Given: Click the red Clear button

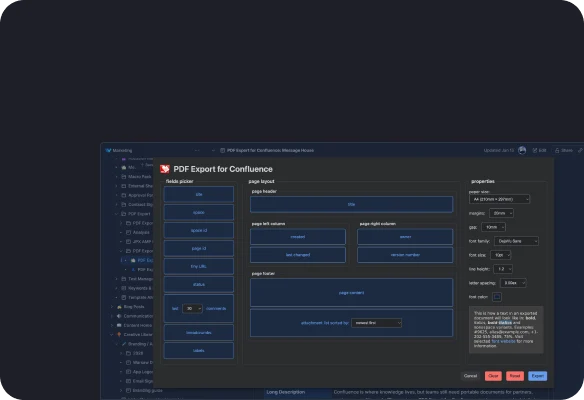Looking at the screenshot, I should (x=493, y=376).
